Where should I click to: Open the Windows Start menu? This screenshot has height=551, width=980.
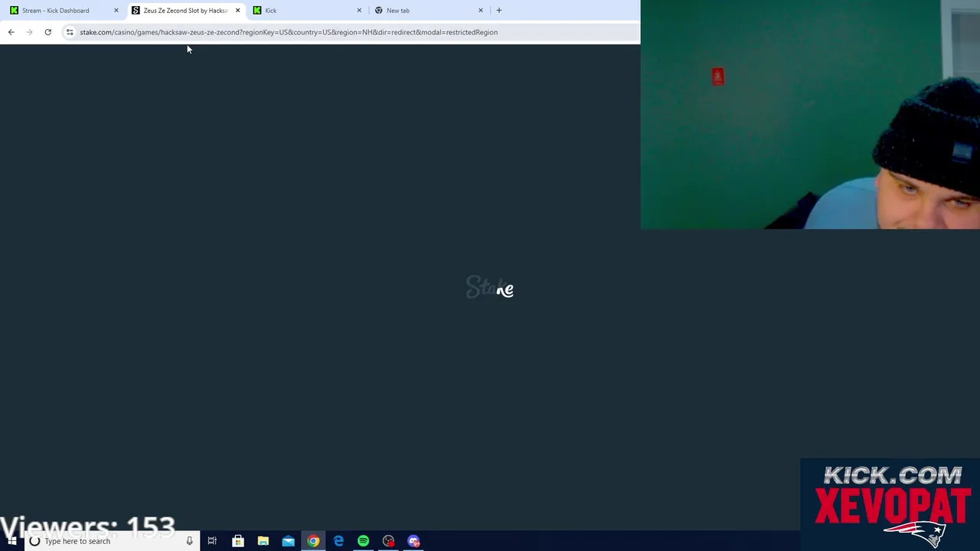(x=11, y=541)
